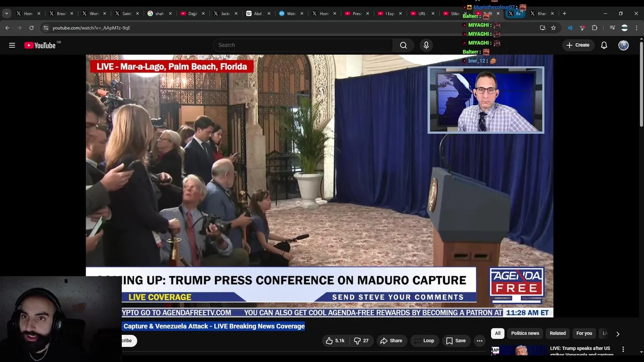Viewport: 644px width, 362px height.
Task: Open the account avatar menu
Action: (x=623, y=45)
